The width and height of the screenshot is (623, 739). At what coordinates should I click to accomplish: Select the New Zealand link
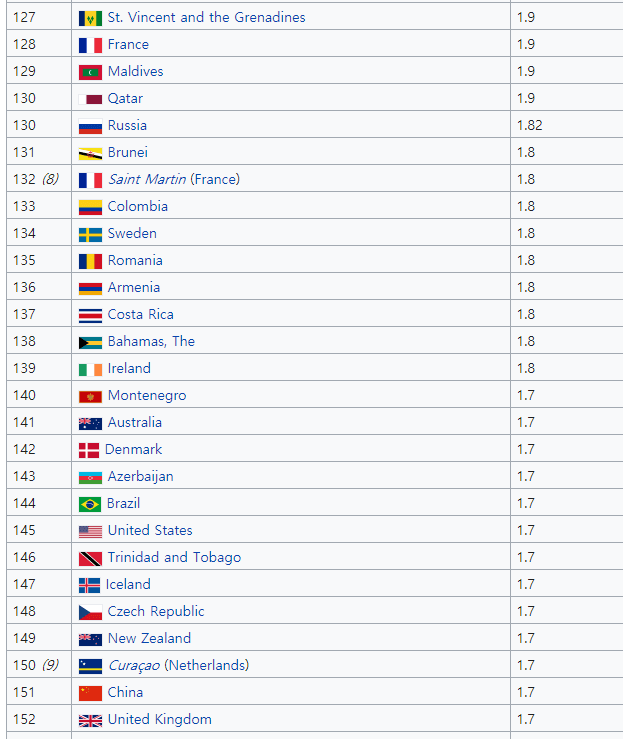[x=149, y=638]
